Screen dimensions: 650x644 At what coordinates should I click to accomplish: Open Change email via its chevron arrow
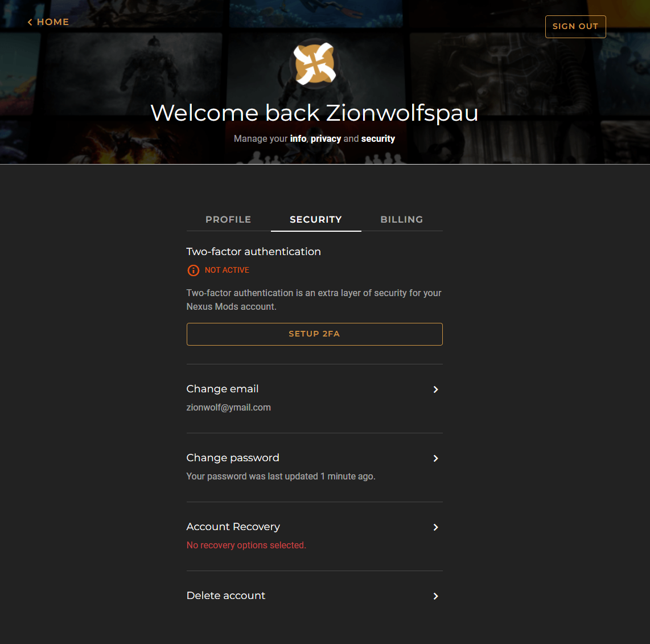point(435,389)
